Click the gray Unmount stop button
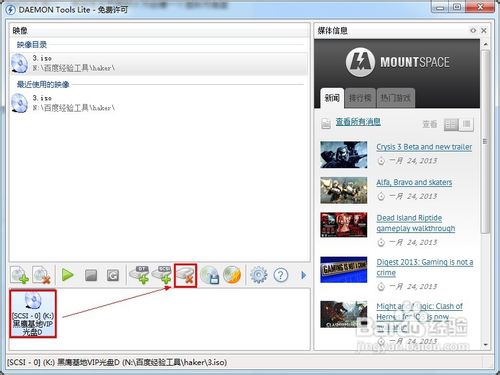Viewport: 500px width, 375px height. 91,275
